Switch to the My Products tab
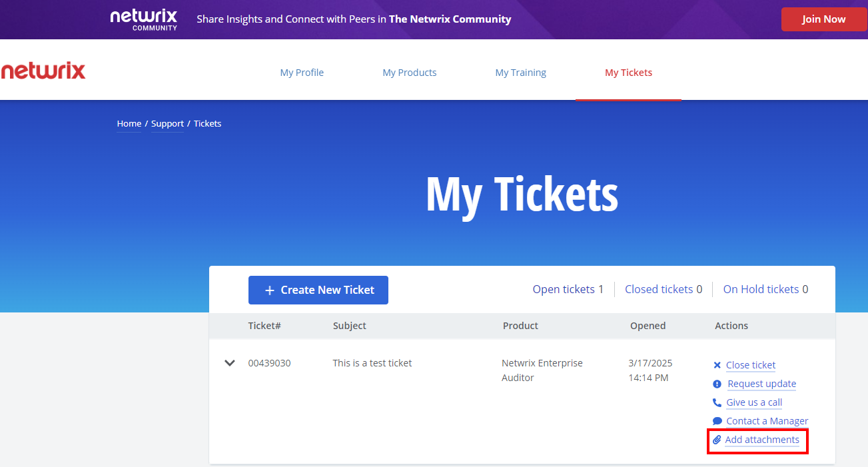This screenshot has height=467, width=868. pos(409,73)
